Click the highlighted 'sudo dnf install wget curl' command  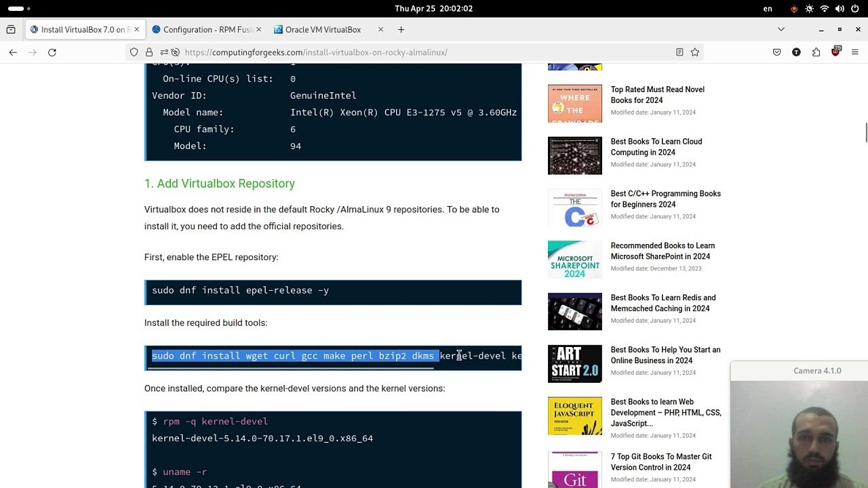point(296,356)
